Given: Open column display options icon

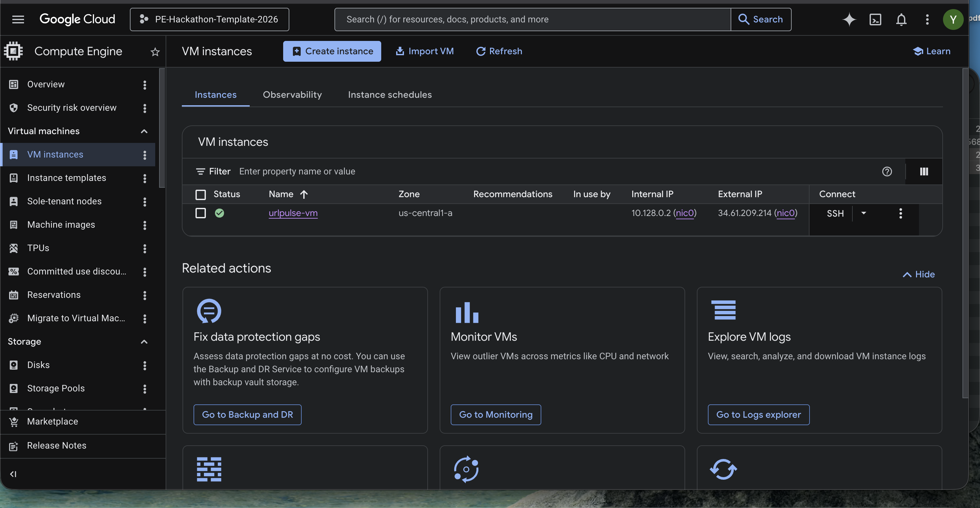Looking at the screenshot, I should [924, 171].
